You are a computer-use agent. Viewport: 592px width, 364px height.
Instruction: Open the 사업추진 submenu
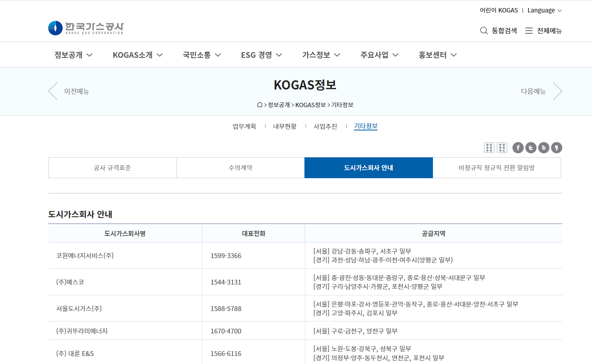325,126
